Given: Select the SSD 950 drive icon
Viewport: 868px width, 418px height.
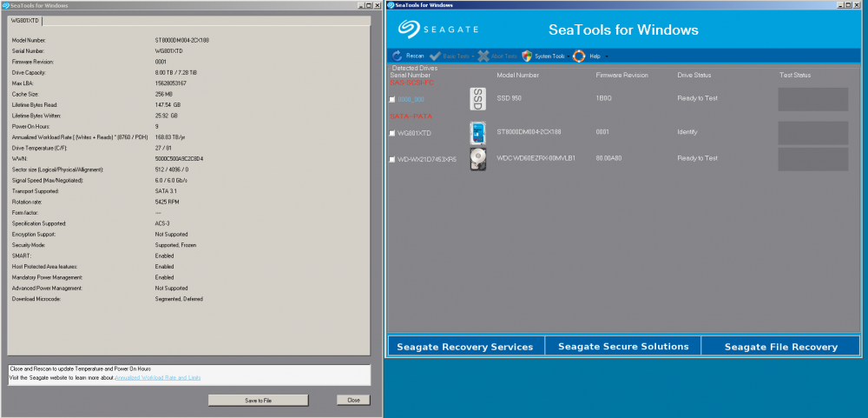Looking at the screenshot, I should (477, 99).
